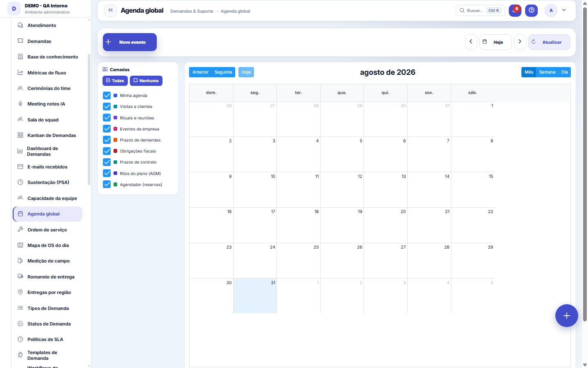
Task: Select Nenhuma layers button
Action: (146, 81)
